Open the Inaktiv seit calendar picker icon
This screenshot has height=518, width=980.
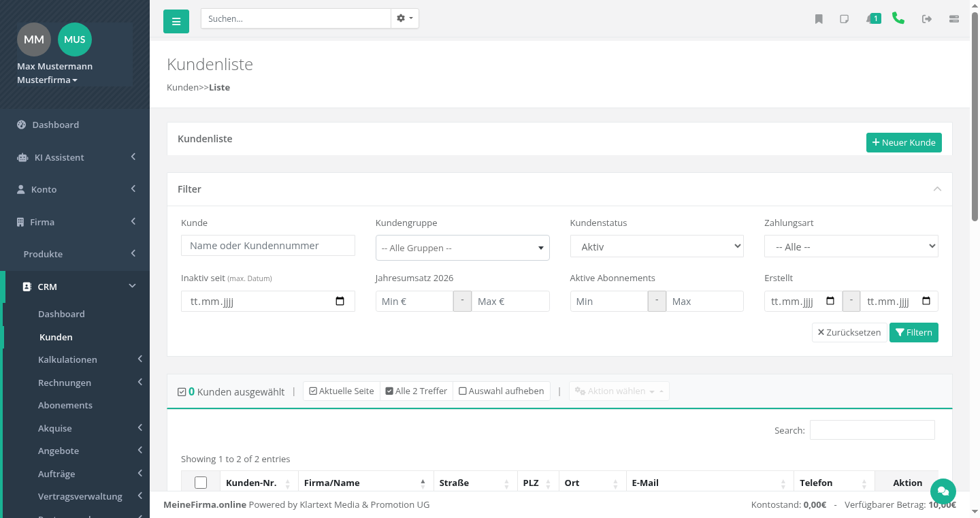(x=340, y=301)
